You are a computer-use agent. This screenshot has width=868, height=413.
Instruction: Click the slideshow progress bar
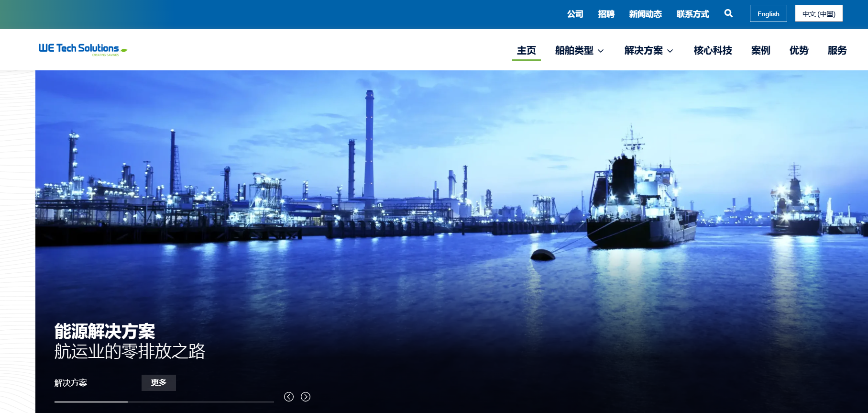[x=164, y=402]
